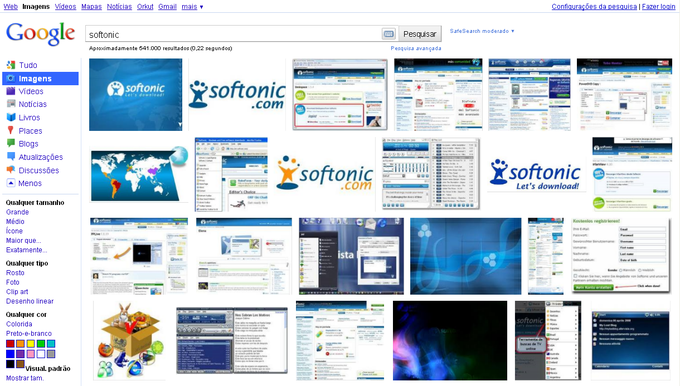This screenshot has height=386, width=680.
Task: Open Vídeos in the top navigation bar
Action: click(65, 7)
